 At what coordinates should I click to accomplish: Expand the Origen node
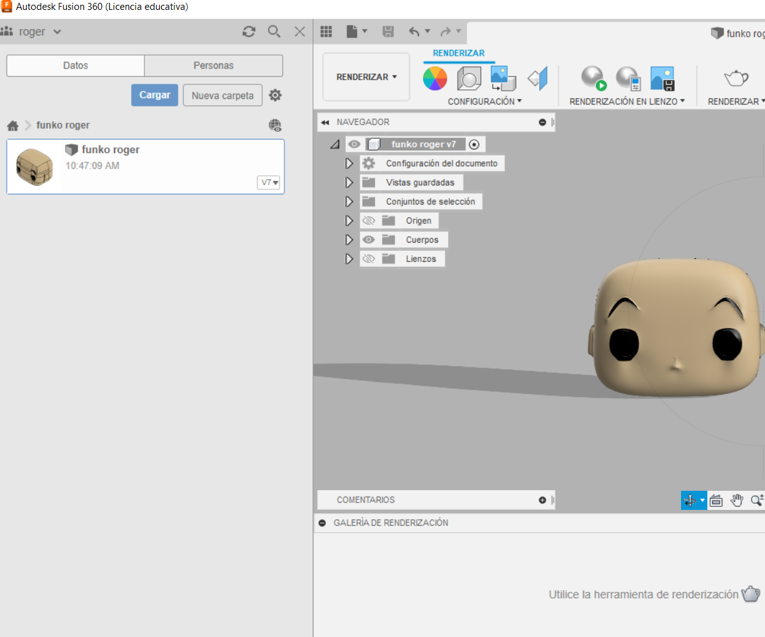[x=349, y=220]
